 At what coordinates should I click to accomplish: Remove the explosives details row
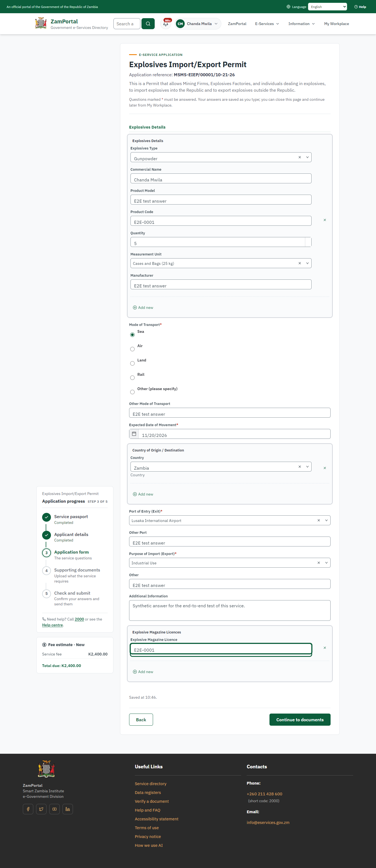(x=325, y=220)
